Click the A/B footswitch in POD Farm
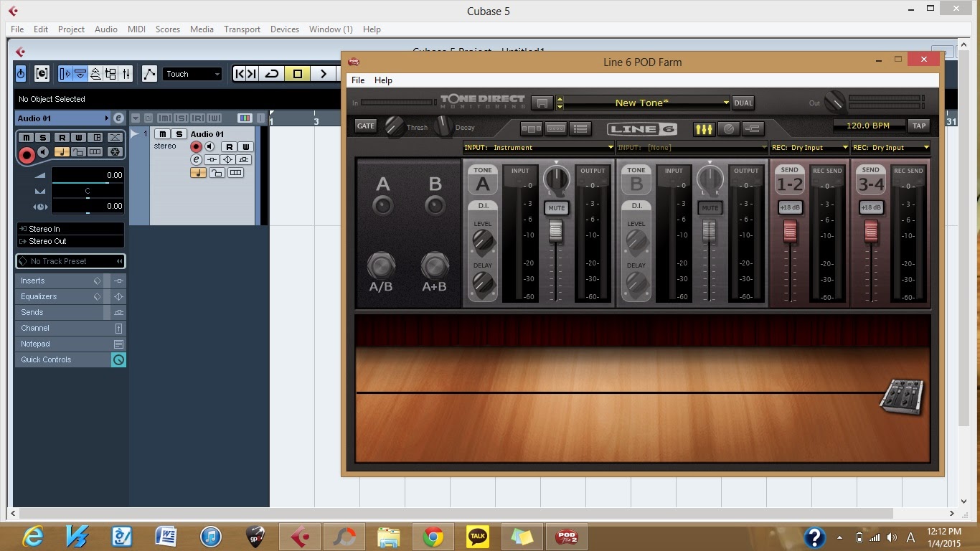Image resolution: width=980 pixels, height=551 pixels. [381, 267]
